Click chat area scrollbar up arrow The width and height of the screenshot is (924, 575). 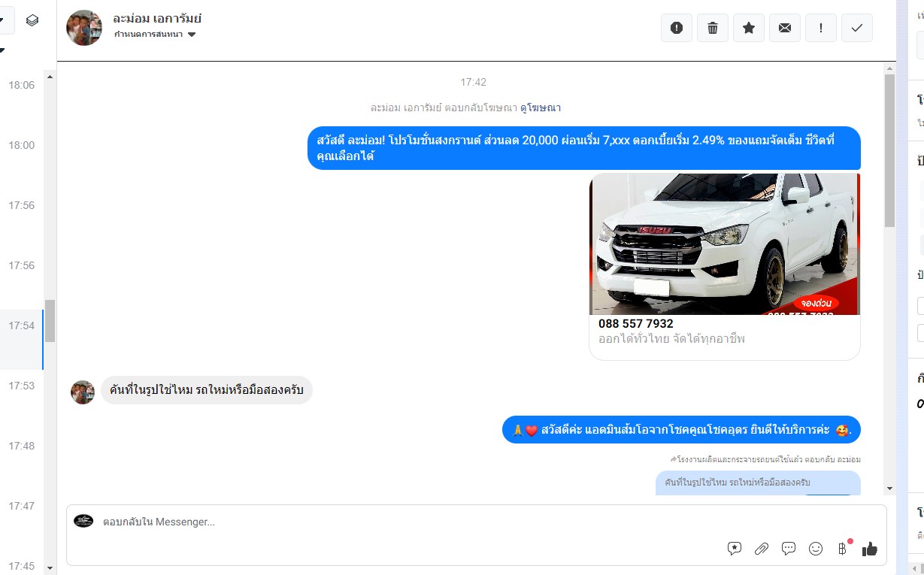click(890, 68)
